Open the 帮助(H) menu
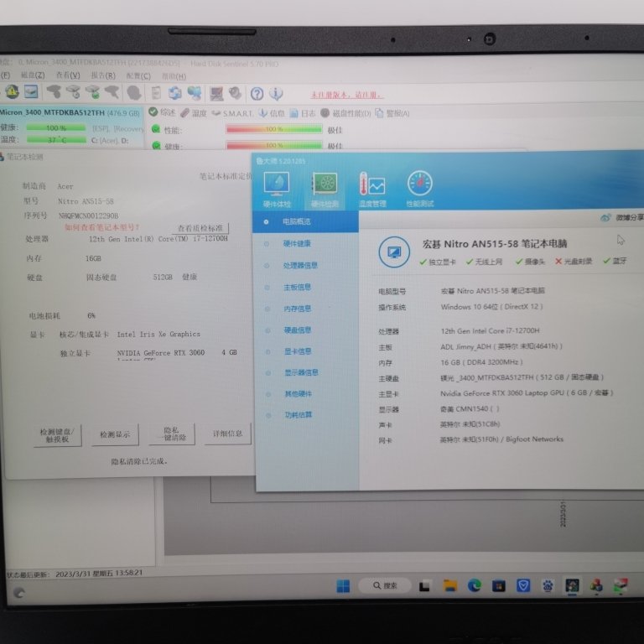The image size is (644, 644). [174, 76]
